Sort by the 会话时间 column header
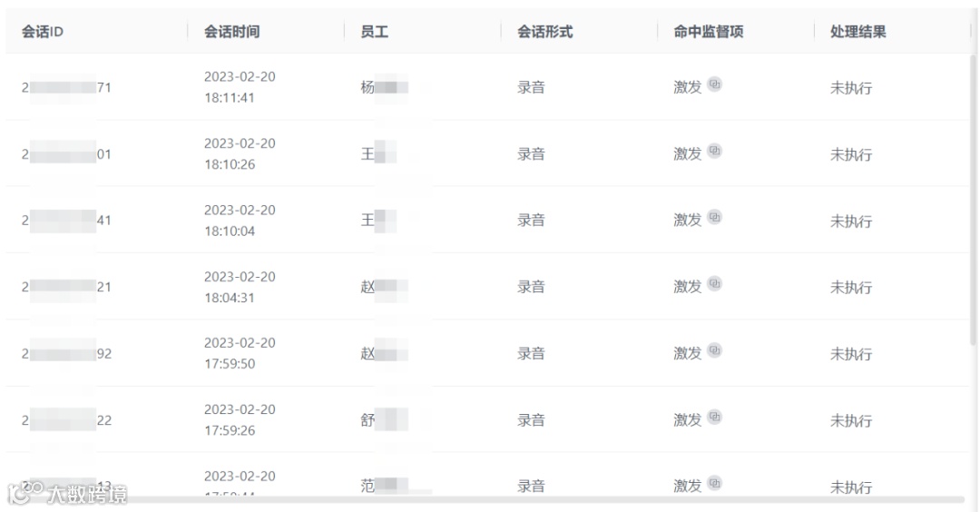 [231, 32]
